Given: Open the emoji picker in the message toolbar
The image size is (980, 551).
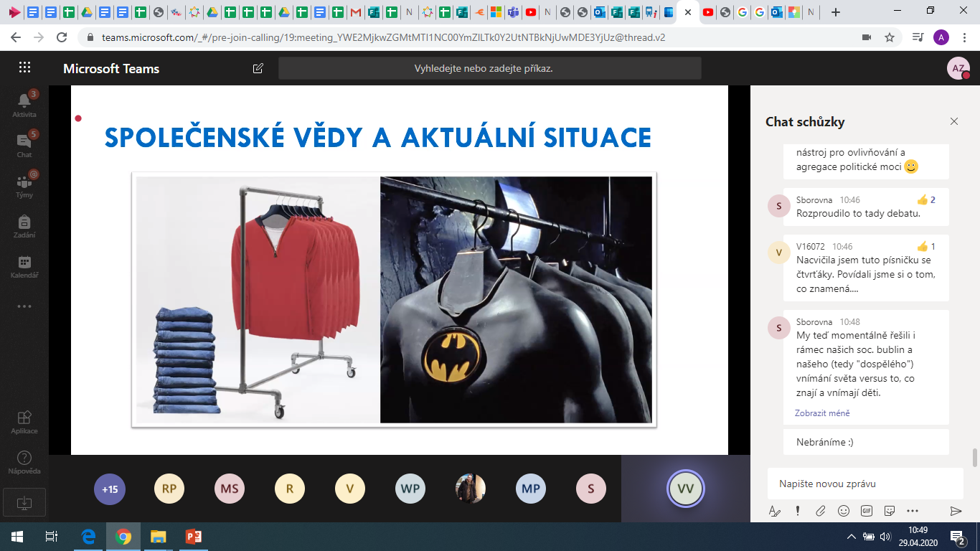Looking at the screenshot, I should pos(844,511).
